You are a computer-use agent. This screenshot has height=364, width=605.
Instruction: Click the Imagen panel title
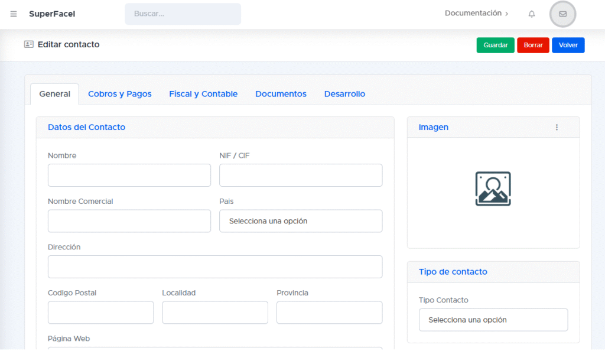(434, 127)
